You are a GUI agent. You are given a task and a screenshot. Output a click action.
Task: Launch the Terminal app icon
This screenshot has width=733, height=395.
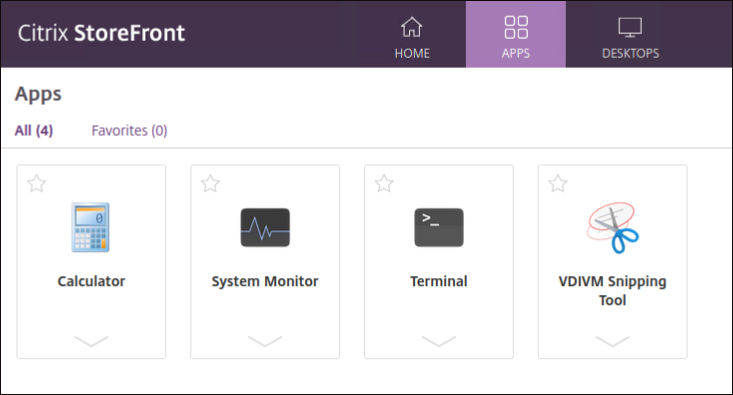click(439, 228)
